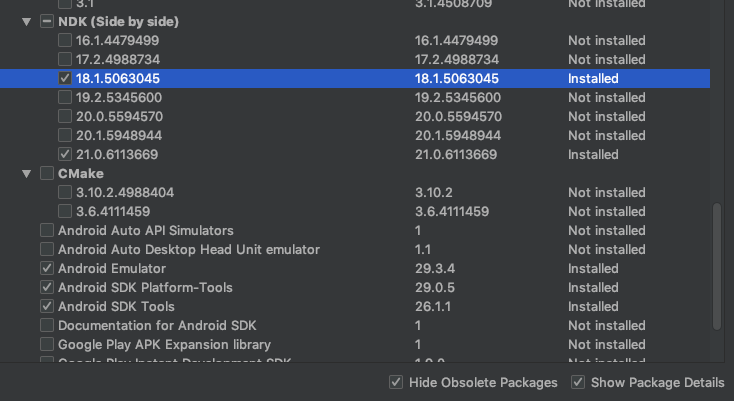
Task: Collapse the NDK (Side by side) group
Action: [x=26, y=21]
